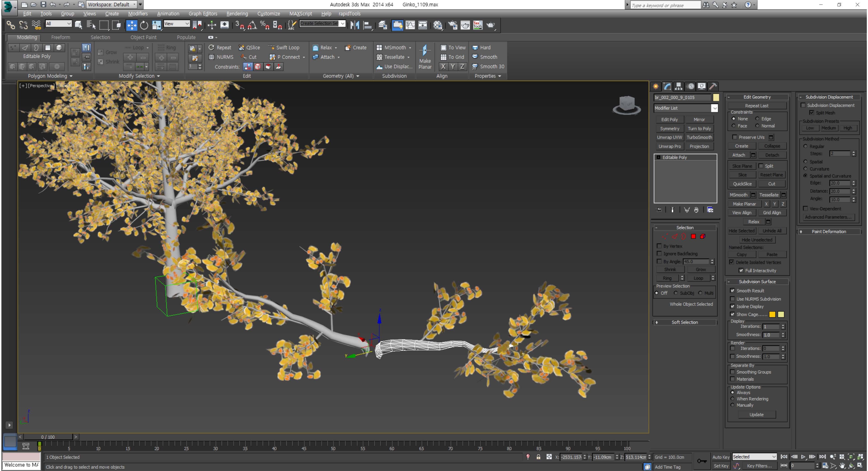Toggle the selection lock icon
Viewport: 868px width, 471px height.
point(538,457)
